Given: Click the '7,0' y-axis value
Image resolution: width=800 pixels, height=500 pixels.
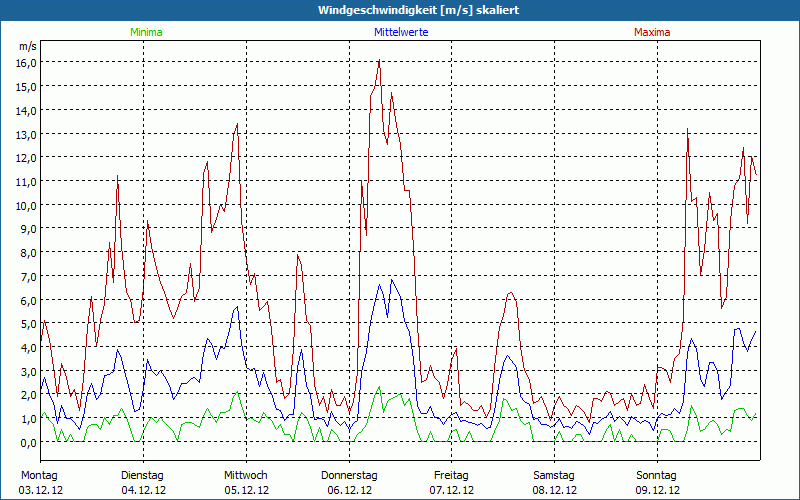Looking at the screenshot, I should (30, 277).
